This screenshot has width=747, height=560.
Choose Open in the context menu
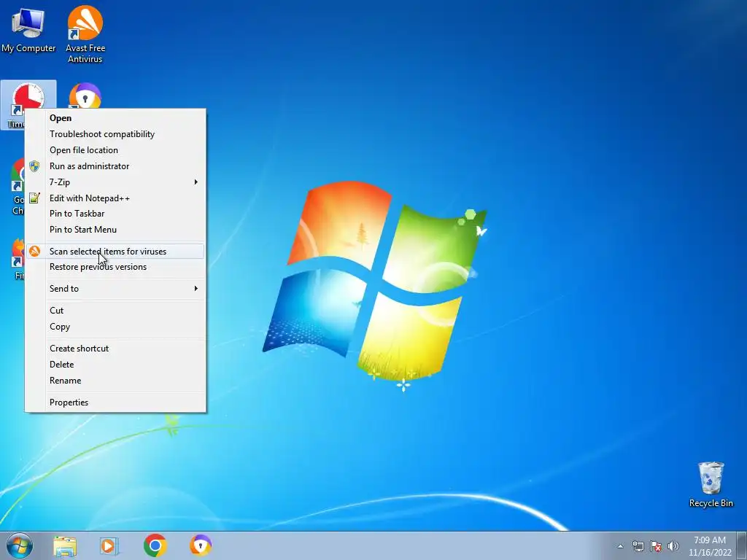[115, 118]
